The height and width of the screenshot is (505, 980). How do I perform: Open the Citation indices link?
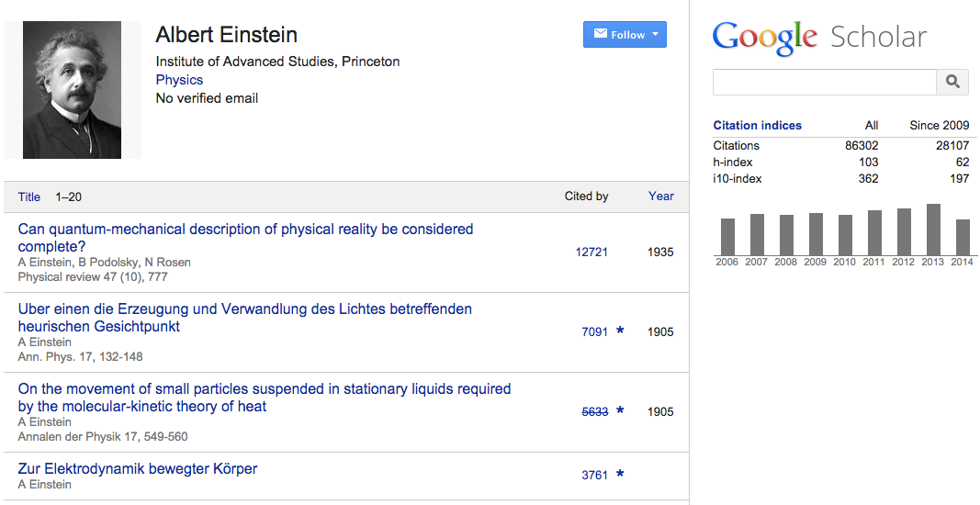pyautogui.click(x=757, y=126)
